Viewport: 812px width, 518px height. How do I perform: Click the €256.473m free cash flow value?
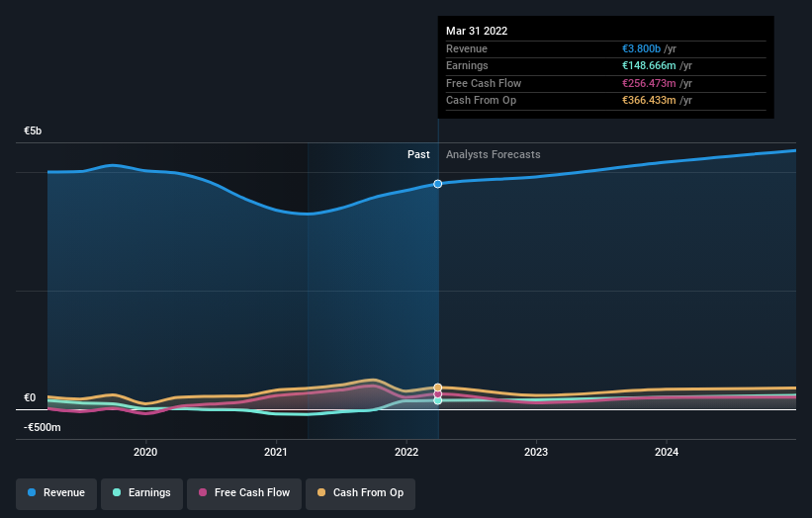coord(649,83)
